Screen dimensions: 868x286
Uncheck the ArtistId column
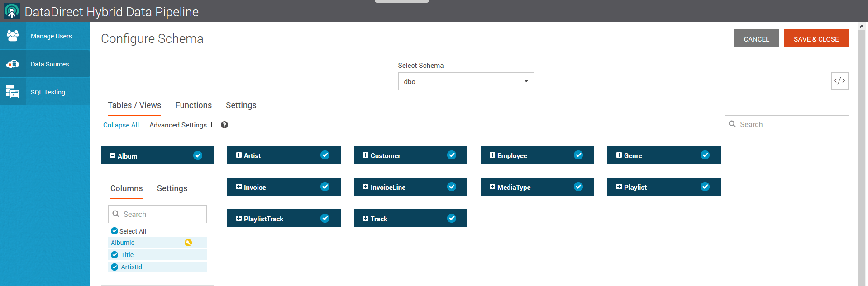(114, 267)
